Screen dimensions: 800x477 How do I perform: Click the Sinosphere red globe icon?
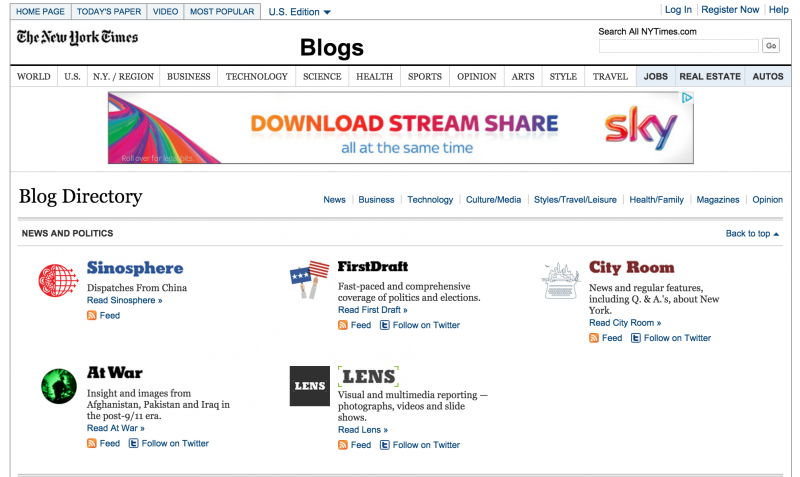[x=59, y=280]
